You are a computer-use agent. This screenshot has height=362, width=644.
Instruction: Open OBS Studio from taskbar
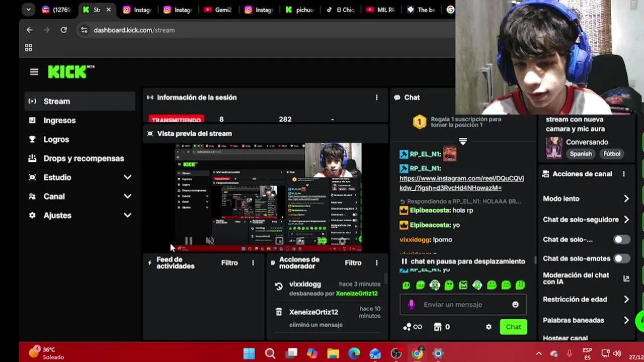click(x=396, y=353)
